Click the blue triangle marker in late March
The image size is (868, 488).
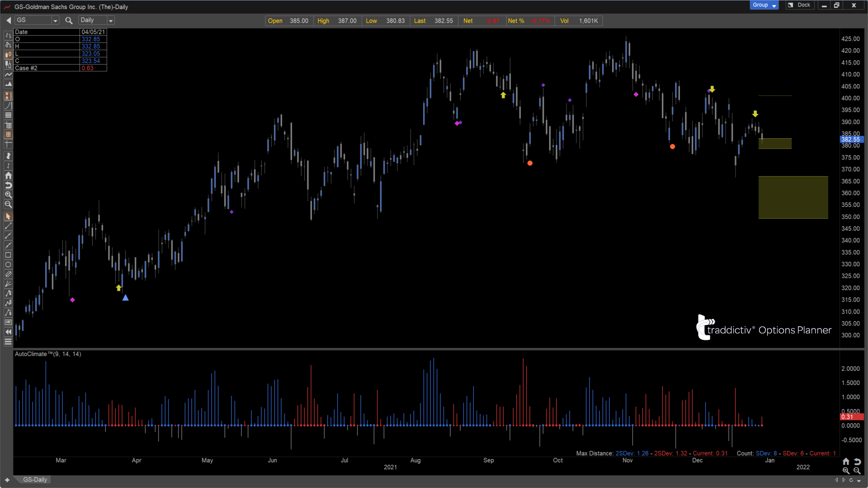(126, 297)
